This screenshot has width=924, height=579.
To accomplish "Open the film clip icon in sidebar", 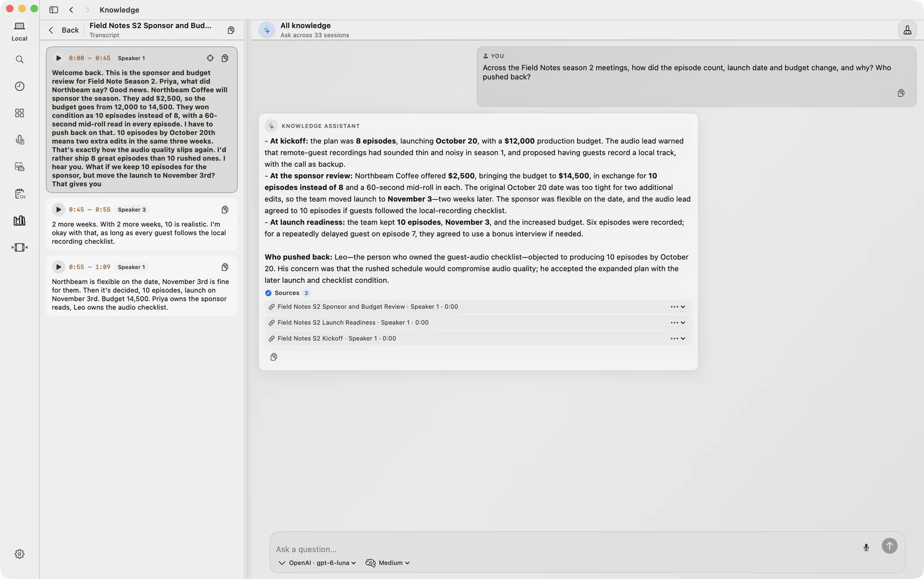I will point(20,247).
